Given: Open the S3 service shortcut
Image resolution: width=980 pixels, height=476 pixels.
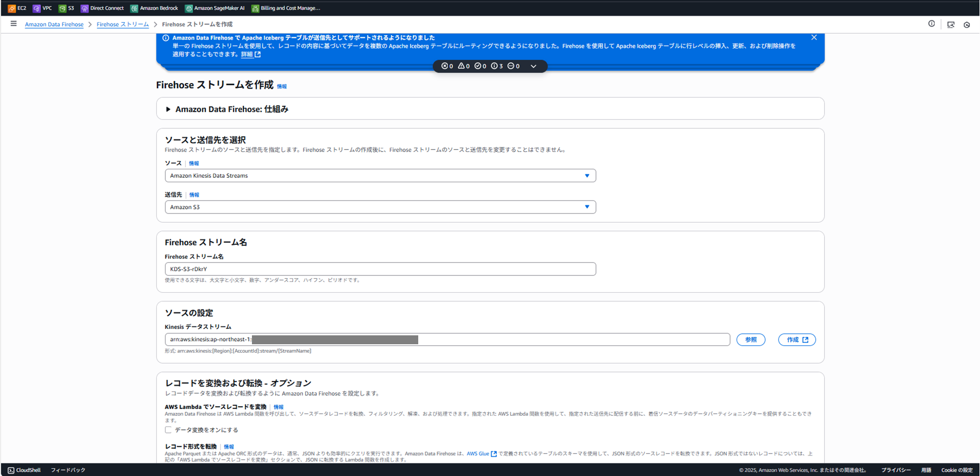Looking at the screenshot, I should [67, 8].
